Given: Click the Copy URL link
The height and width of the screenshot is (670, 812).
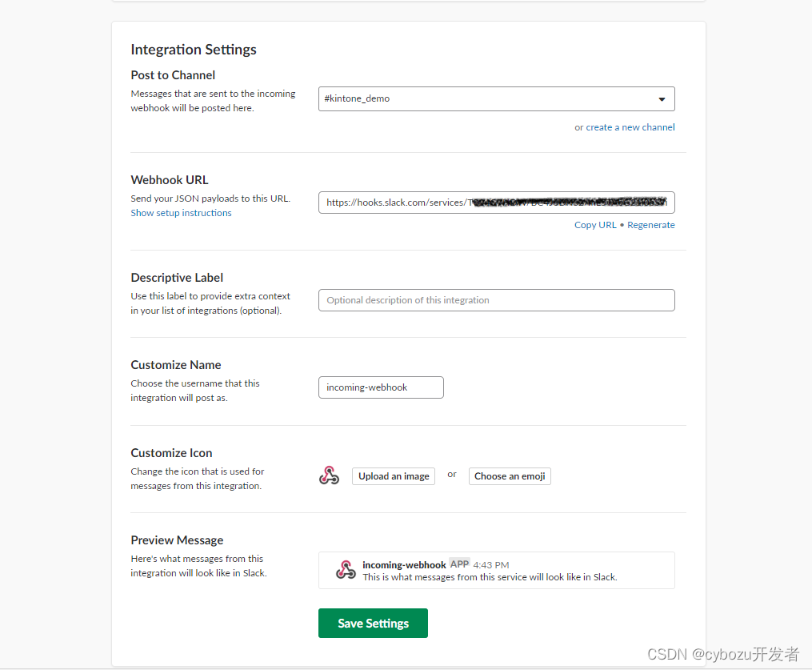Looking at the screenshot, I should (x=595, y=225).
